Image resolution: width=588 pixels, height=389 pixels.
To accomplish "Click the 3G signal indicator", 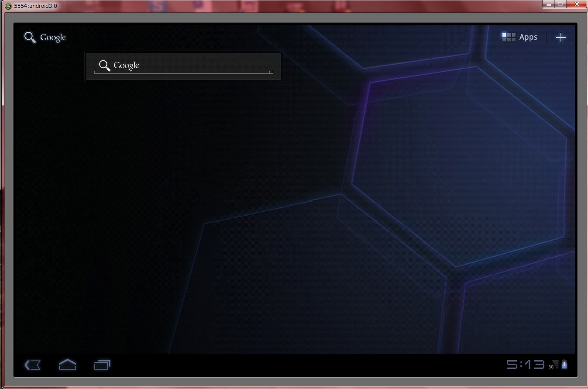I will [554, 365].
